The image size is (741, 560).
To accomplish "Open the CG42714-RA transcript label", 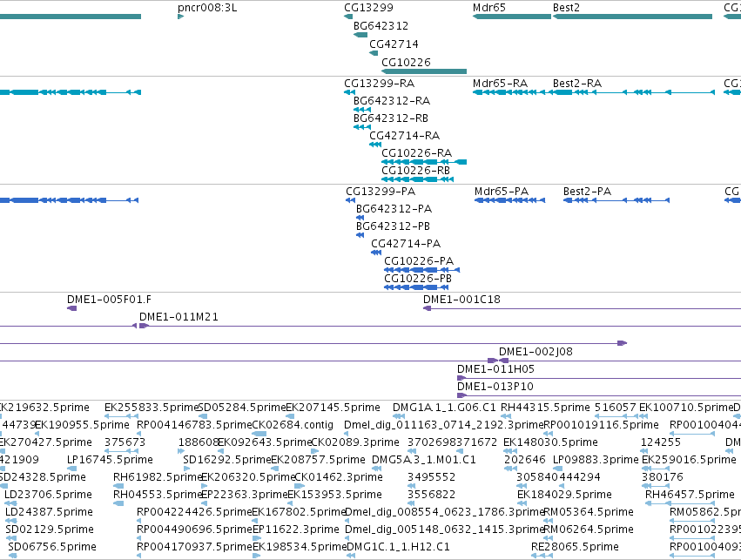I will (x=405, y=136).
